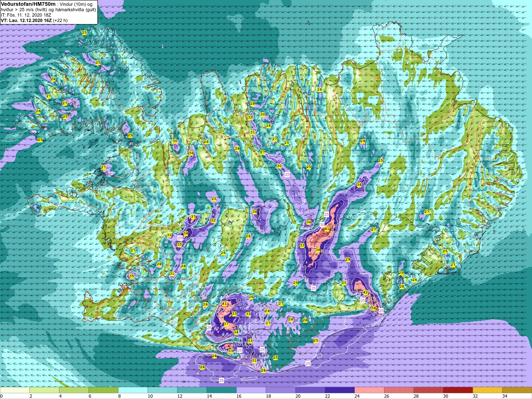Image resolution: width=532 pixels, height=399 pixels.
Task: Pick the dark teal 14–16 legend swatch
Action: [x=221, y=390]
